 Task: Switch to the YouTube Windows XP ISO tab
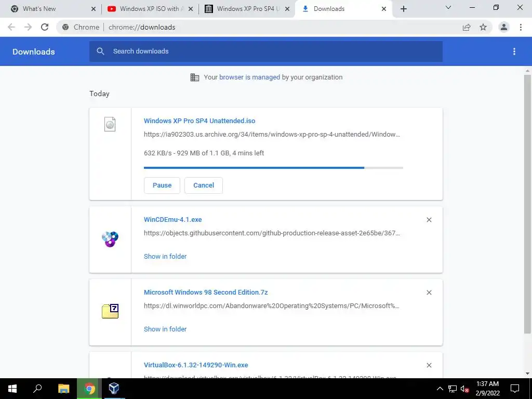(150, 9)
